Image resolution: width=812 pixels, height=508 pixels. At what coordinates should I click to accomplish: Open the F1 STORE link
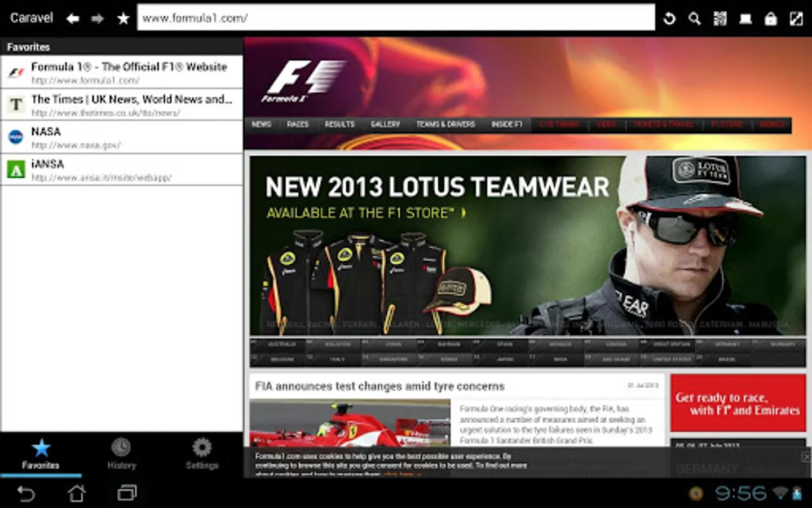pos(727,124)
